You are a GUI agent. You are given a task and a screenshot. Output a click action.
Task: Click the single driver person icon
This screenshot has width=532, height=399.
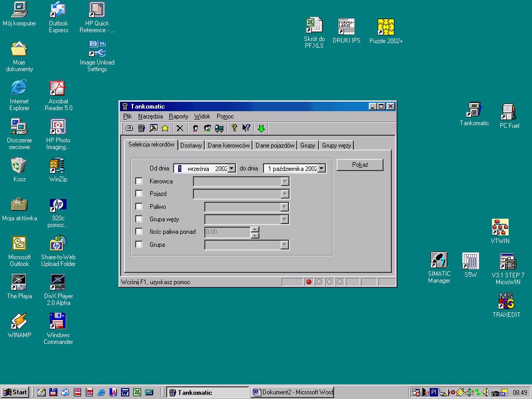pyautogui.click(x=196, y=128)
